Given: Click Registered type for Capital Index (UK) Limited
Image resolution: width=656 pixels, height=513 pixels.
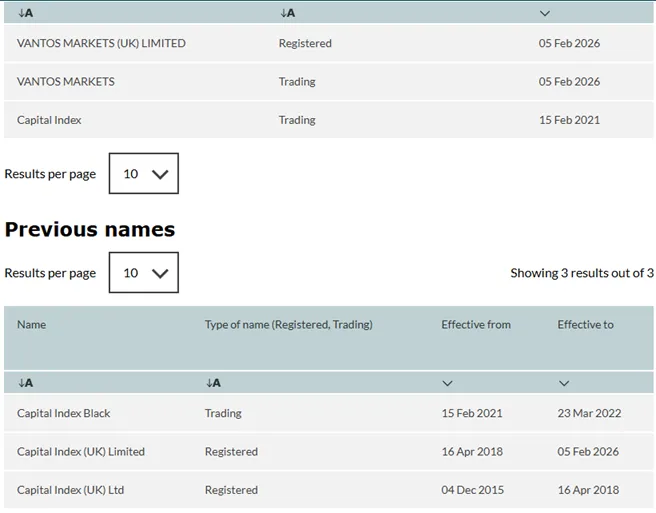Looking at the screenshot, I should (231, 451).
